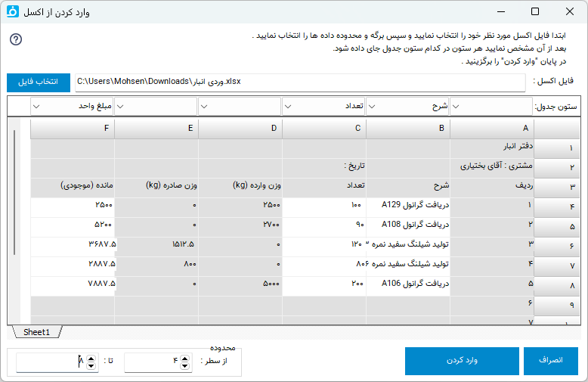
Task: Open the تعداد column mapping dropdown
Action: tap(323, 107)
